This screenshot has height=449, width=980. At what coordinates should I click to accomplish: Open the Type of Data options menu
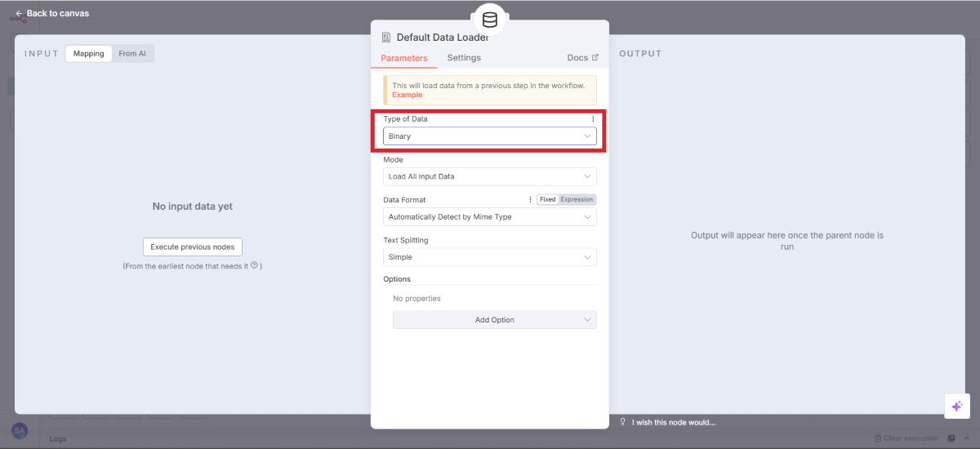coord(593,119)
